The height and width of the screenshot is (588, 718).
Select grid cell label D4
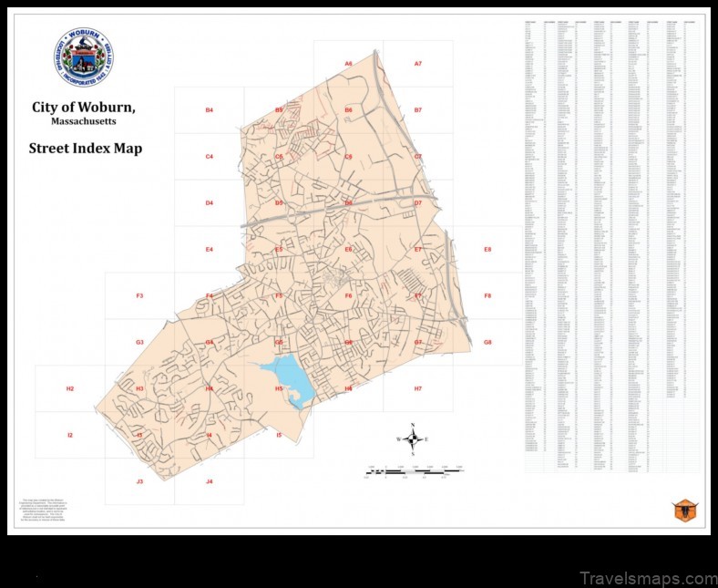click(209, 203)
